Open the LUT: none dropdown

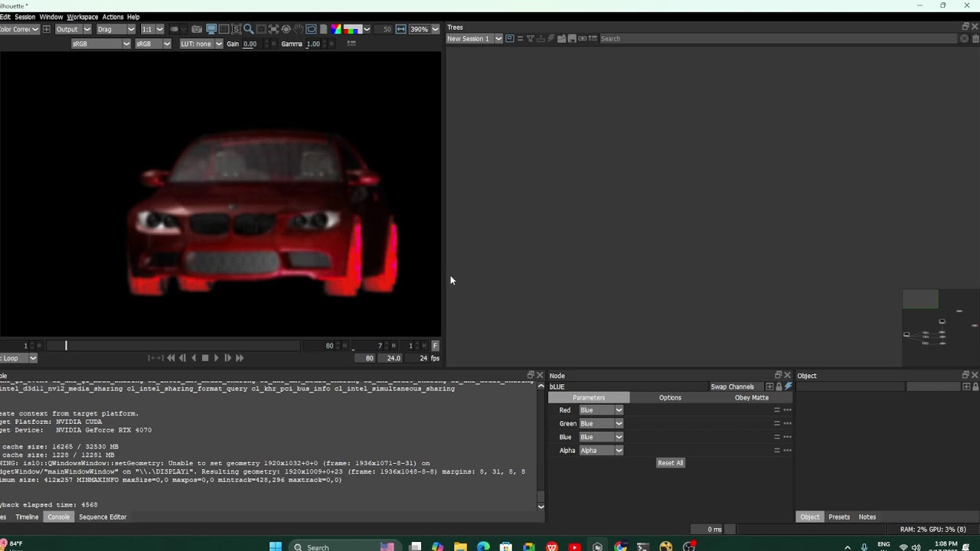tap(201, 44)
